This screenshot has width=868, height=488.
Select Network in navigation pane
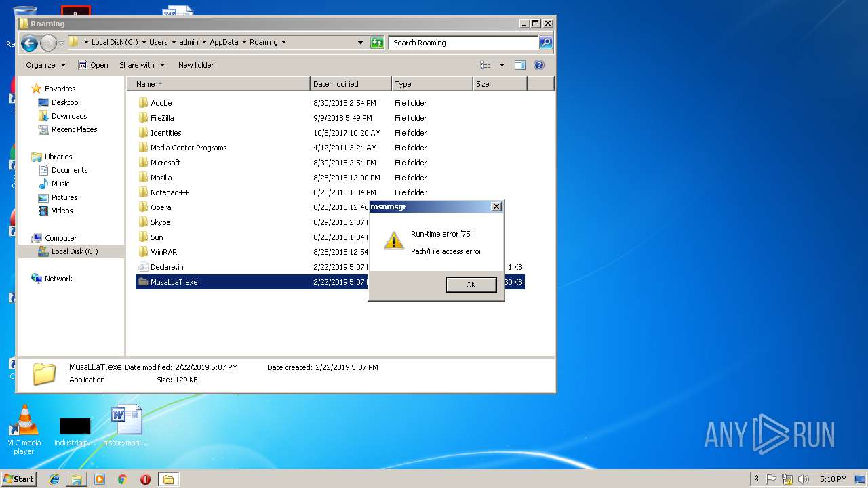coord(58,279)
